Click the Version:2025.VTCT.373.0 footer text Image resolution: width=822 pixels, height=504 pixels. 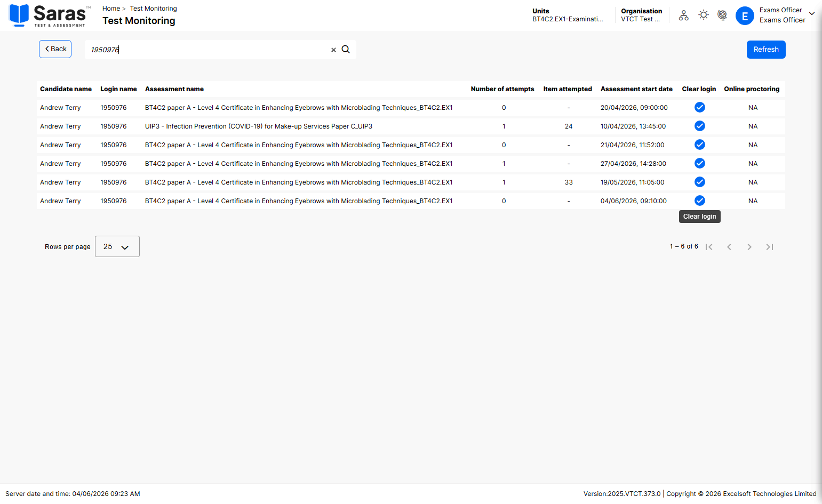click(622, 494)
